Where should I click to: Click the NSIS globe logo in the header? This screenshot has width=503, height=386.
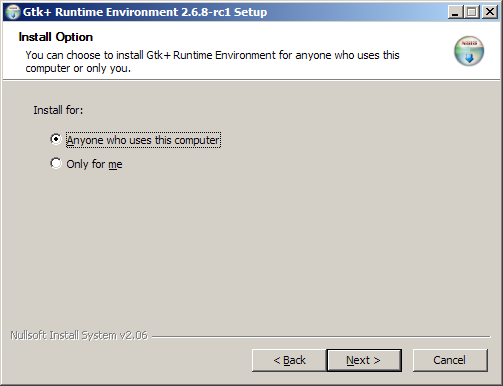469,51
